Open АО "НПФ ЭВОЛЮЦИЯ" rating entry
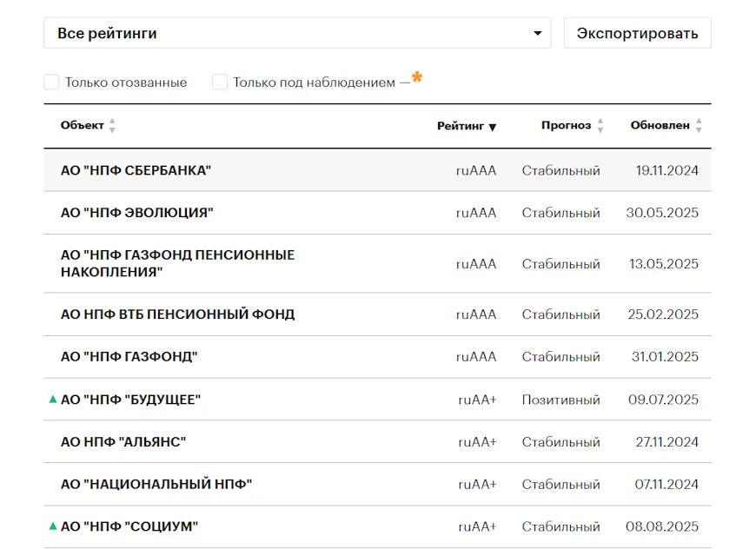 [x=135, y=212]
